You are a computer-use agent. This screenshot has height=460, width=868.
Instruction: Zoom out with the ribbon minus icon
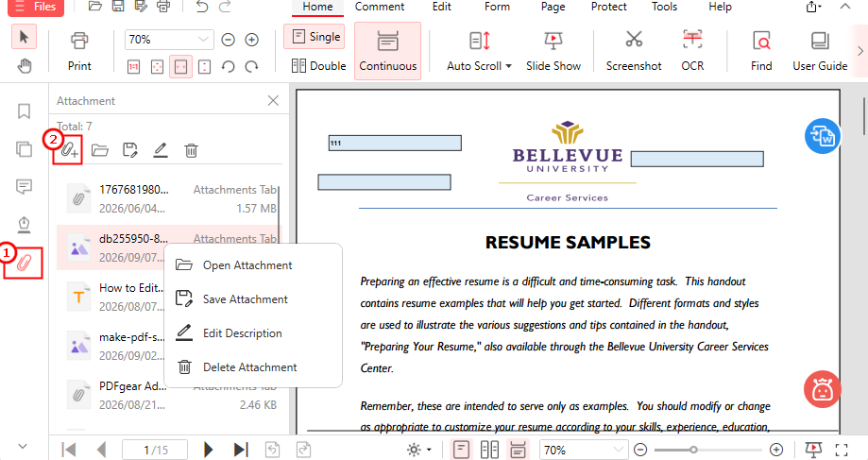228,40
